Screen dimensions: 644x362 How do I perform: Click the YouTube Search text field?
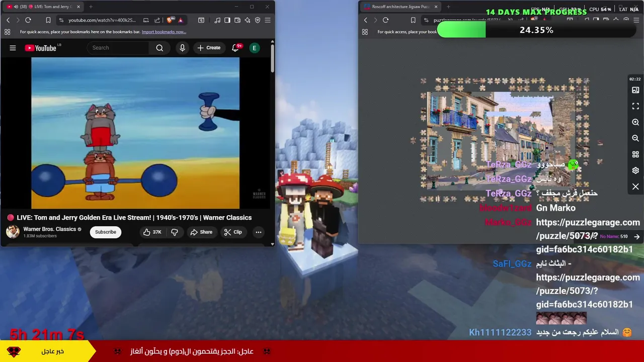coord(118,48)
